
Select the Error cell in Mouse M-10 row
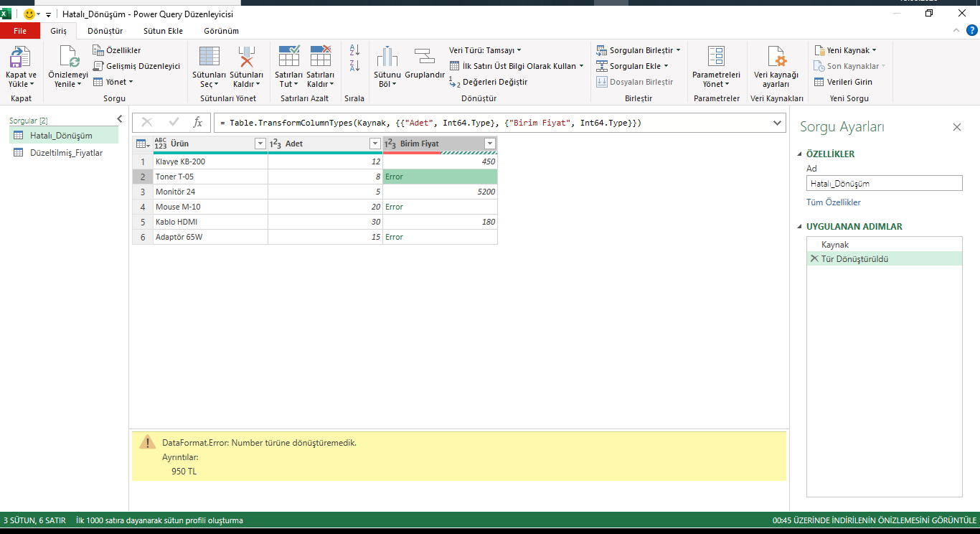pos(440,207)
